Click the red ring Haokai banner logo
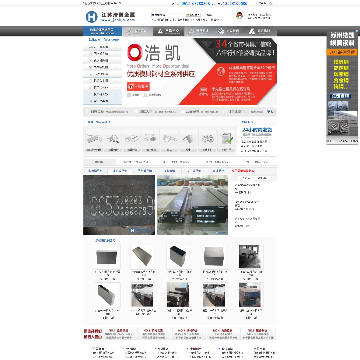Screen dimensions: 360x360 [135, 52]
